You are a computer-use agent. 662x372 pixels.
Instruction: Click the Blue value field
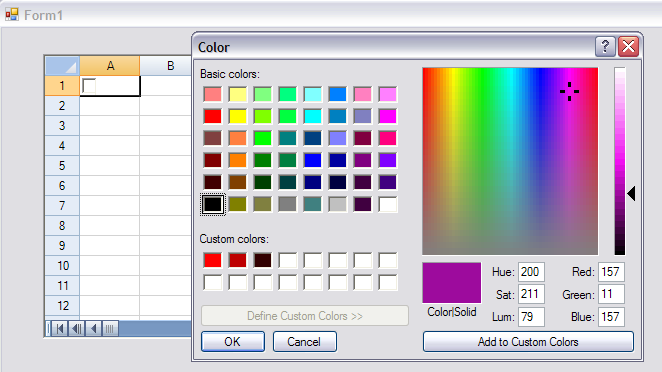pyautogui.click(x=611, y=317)
